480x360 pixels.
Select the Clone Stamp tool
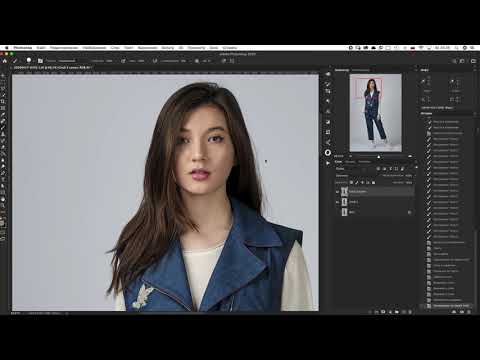point(3,134)
